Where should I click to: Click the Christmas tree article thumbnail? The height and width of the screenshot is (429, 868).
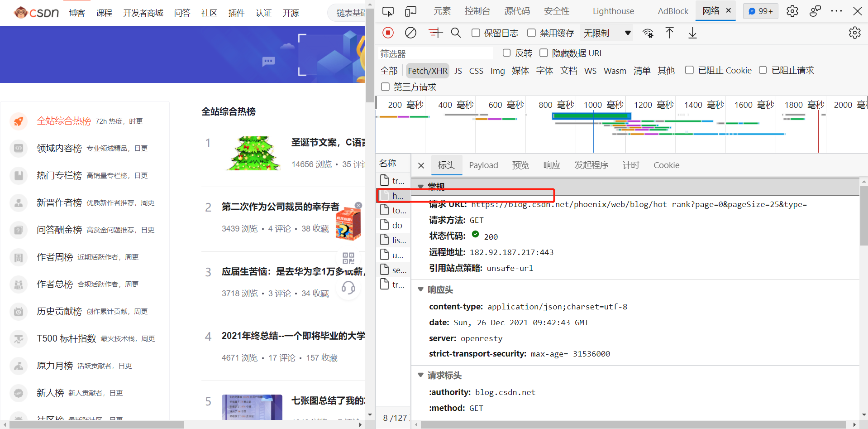(253, 153)
